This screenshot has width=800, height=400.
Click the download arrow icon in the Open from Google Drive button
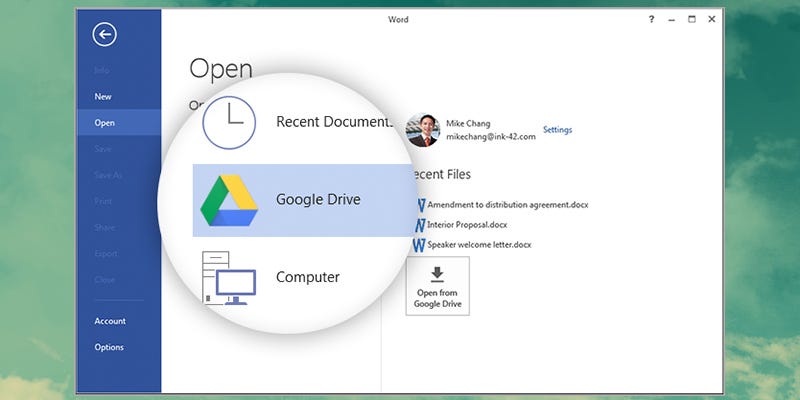(437, 274)
